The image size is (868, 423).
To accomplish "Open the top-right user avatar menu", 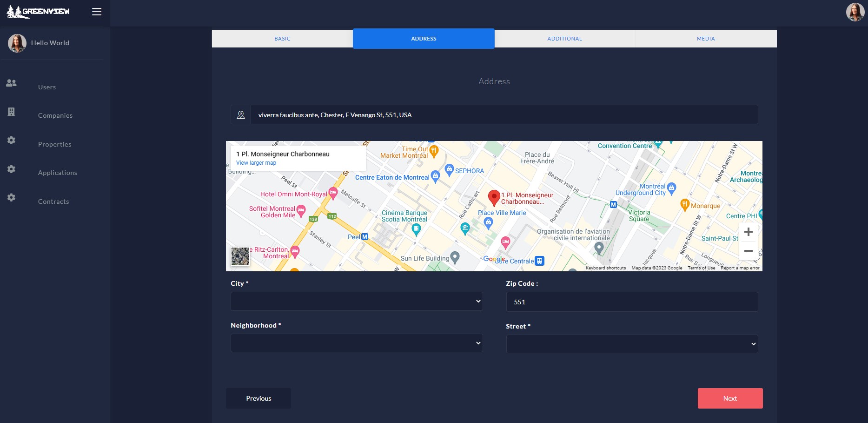I will click(x=855, y=12).
